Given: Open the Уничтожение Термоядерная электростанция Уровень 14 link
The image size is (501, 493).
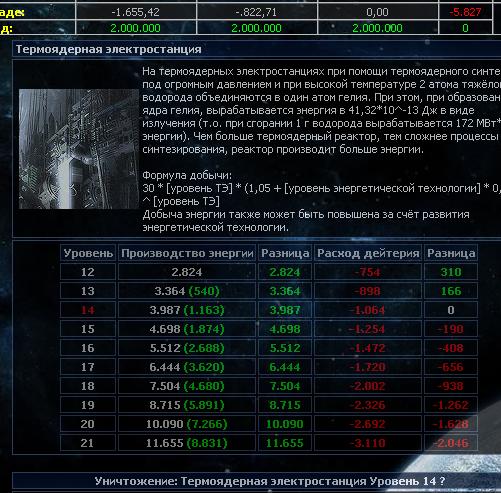Looking at the screenshot, I should click(x=269, y=481).
